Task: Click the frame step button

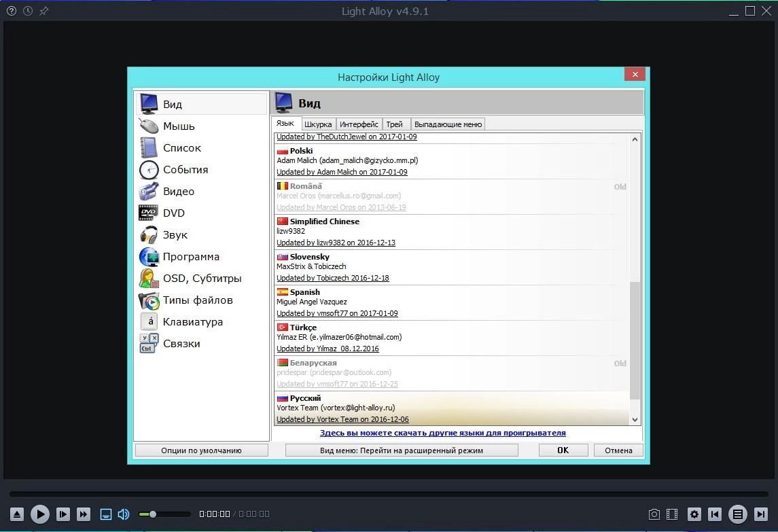Action: (x=63, y=514)
